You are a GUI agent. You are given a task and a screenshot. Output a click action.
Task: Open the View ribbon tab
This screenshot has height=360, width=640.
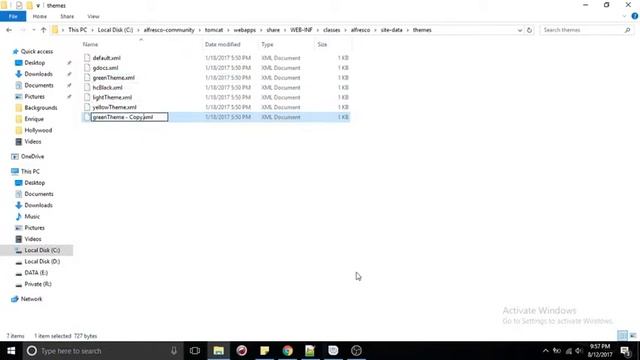(93, 16)
